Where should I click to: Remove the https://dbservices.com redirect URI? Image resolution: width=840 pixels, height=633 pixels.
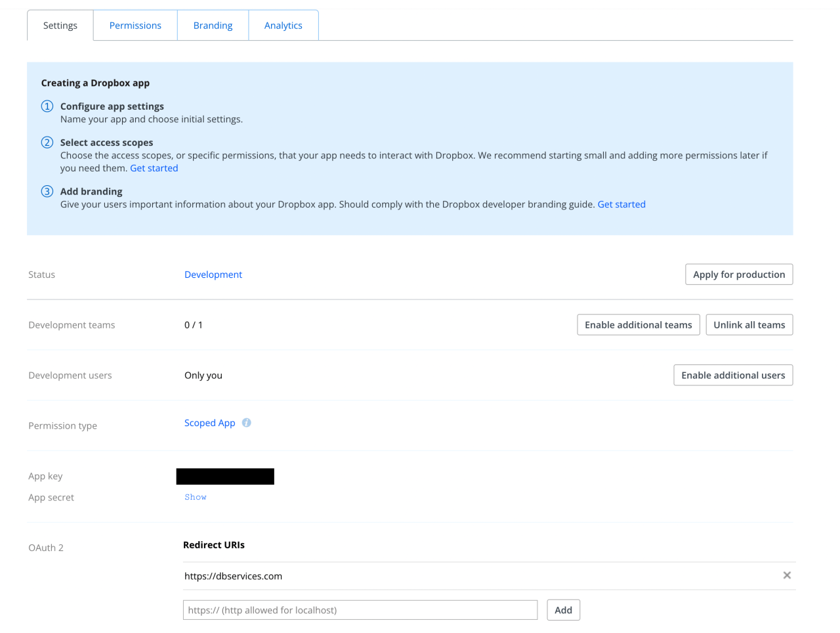coord(787,575)
